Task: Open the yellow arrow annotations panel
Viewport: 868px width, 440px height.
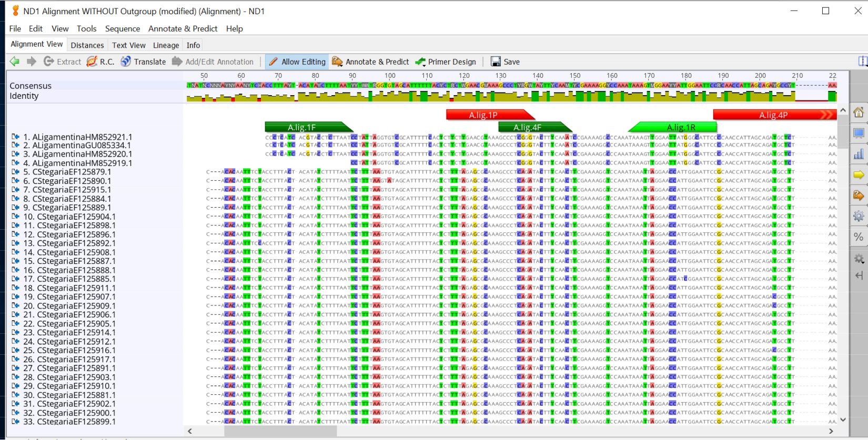Action: coord(859,175)
